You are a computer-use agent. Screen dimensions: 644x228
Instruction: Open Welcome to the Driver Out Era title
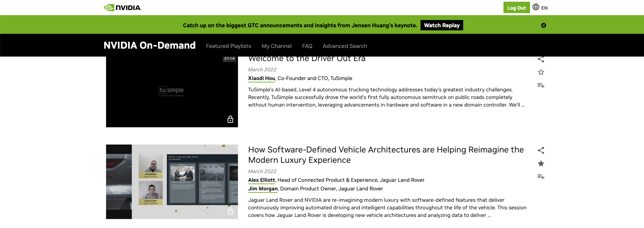[x=307, y=59]
